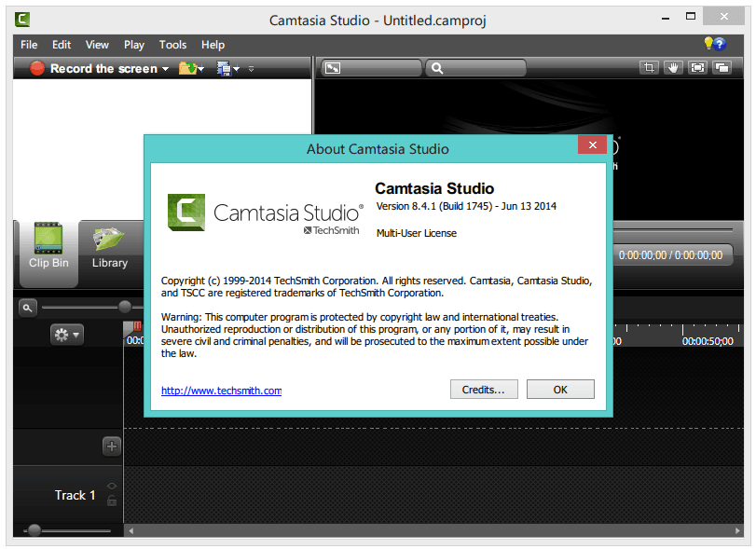756x549 pixels.
Task: Open the Tools menu
Action: click(172, 45)
